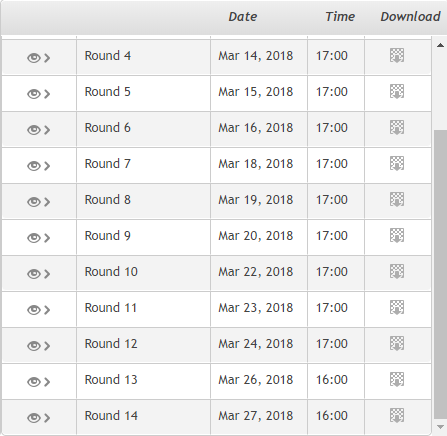Download the Round 10 games file
Screen dimensions: 447x436
point(397,271)
